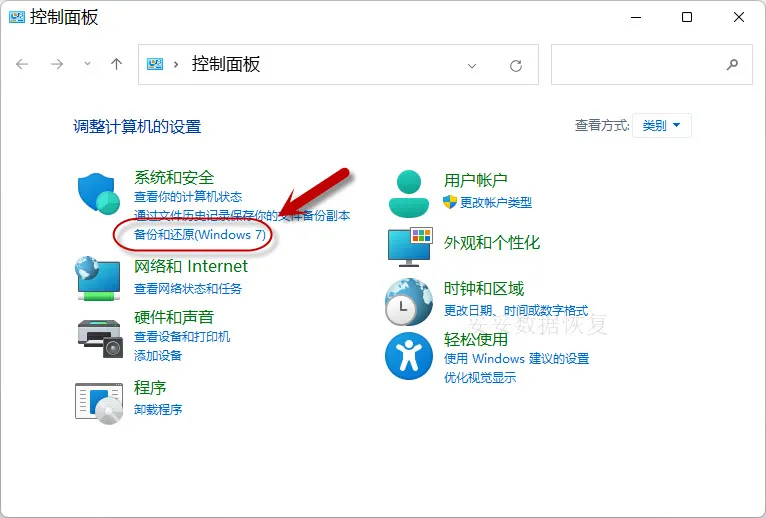The width and height of the screenshot is (766, 518).
Task: Open the recent locations chevron
Action: click(88, 65)
